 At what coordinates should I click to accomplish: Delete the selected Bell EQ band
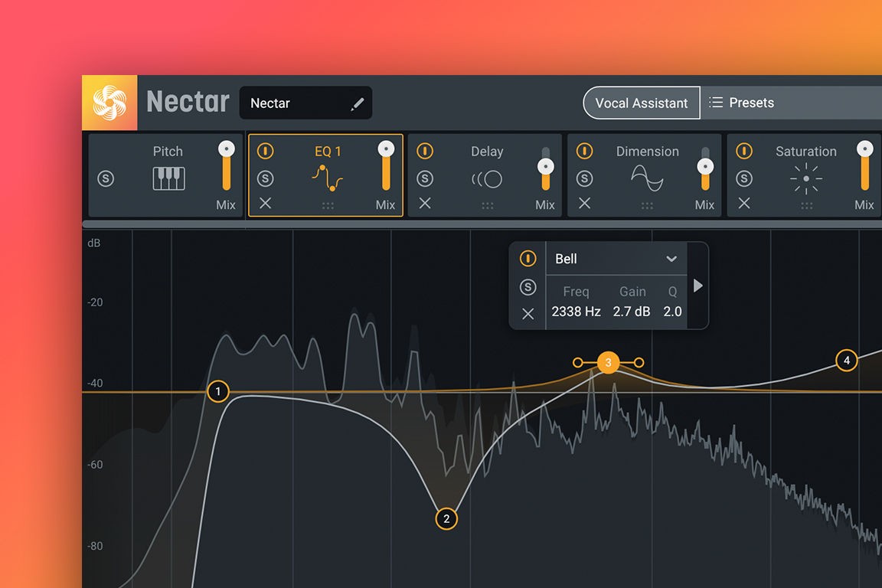point(528,313)
